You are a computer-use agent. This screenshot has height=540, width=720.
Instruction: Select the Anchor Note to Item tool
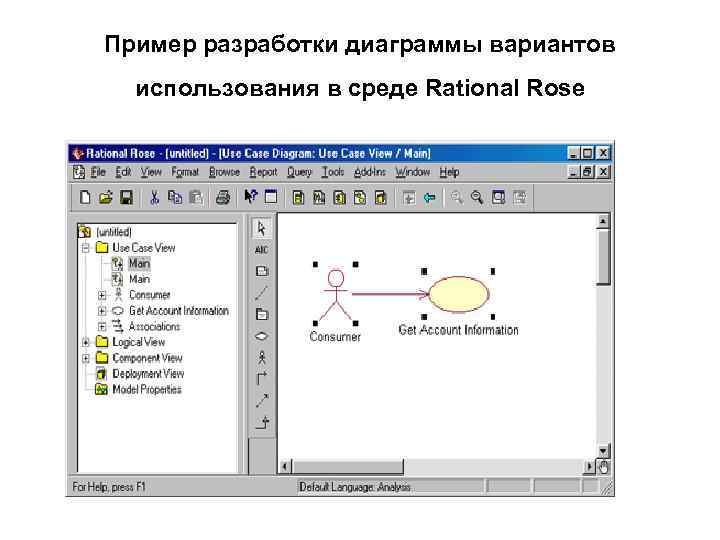[262, 292]
